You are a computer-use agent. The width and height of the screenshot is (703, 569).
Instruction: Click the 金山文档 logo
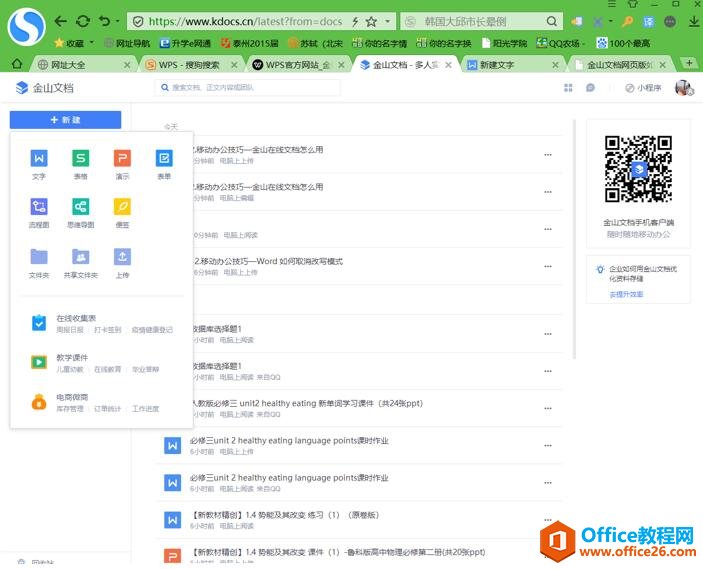click(44, 88)
